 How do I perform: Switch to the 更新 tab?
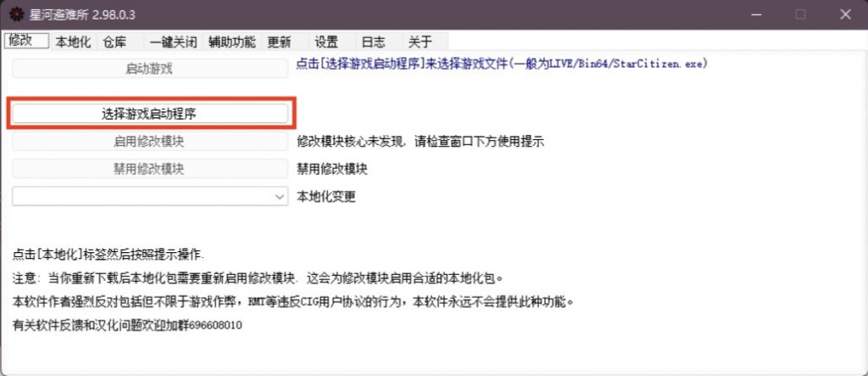click(x=279, y=42)
